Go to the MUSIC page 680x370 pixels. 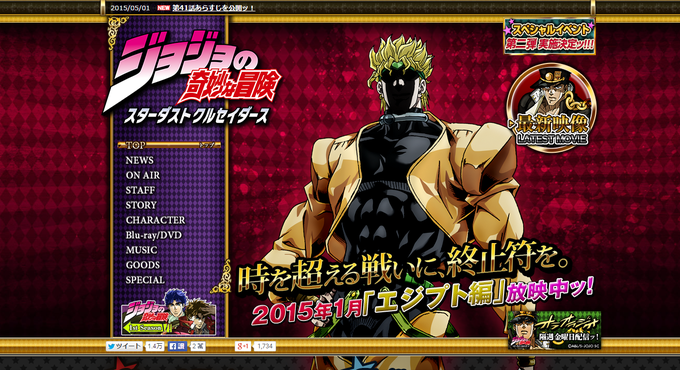(141, 250)
